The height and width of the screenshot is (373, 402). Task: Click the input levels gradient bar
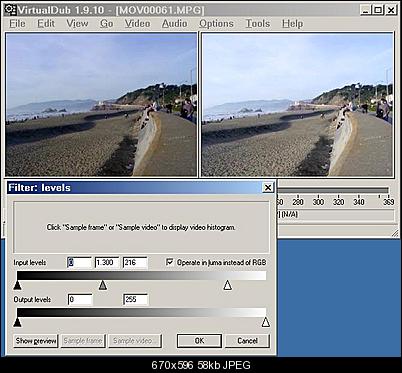click(141, 276)
